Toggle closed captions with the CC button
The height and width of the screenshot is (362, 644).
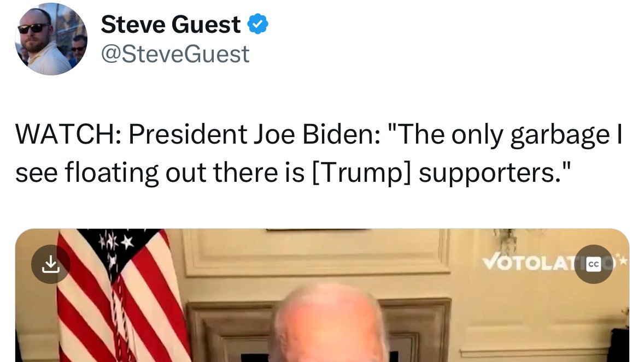[x=594, y=264]
